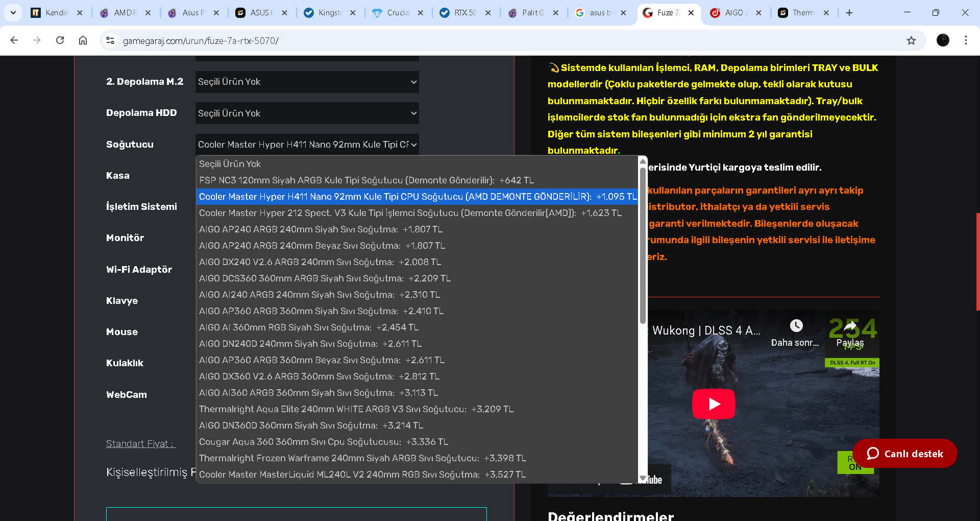Select AIGO AI240 ARGB 240mm Siyah

coord(417,295)
